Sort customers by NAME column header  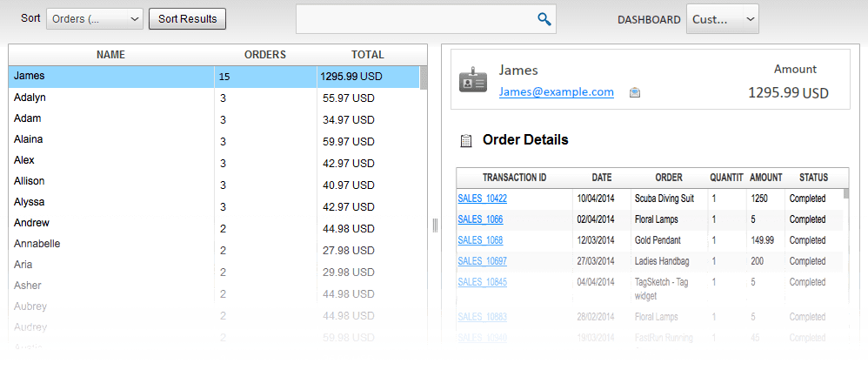110,55
